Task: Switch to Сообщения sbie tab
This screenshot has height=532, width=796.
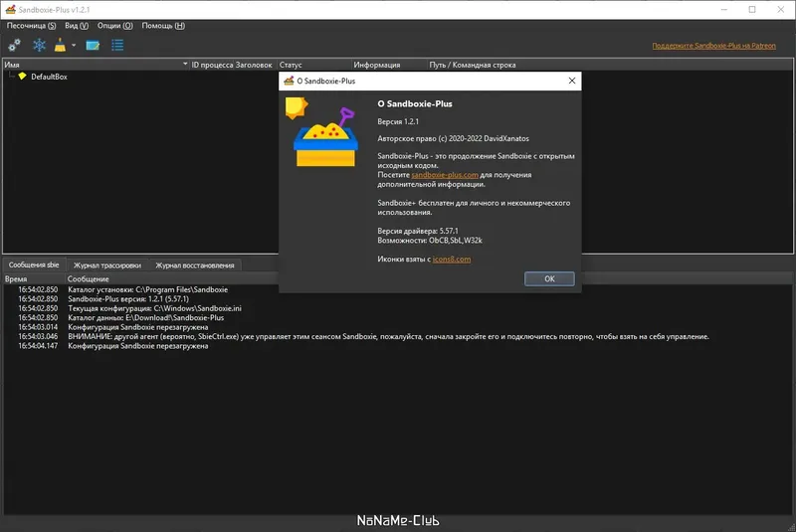Action: (x=34, y=265)
